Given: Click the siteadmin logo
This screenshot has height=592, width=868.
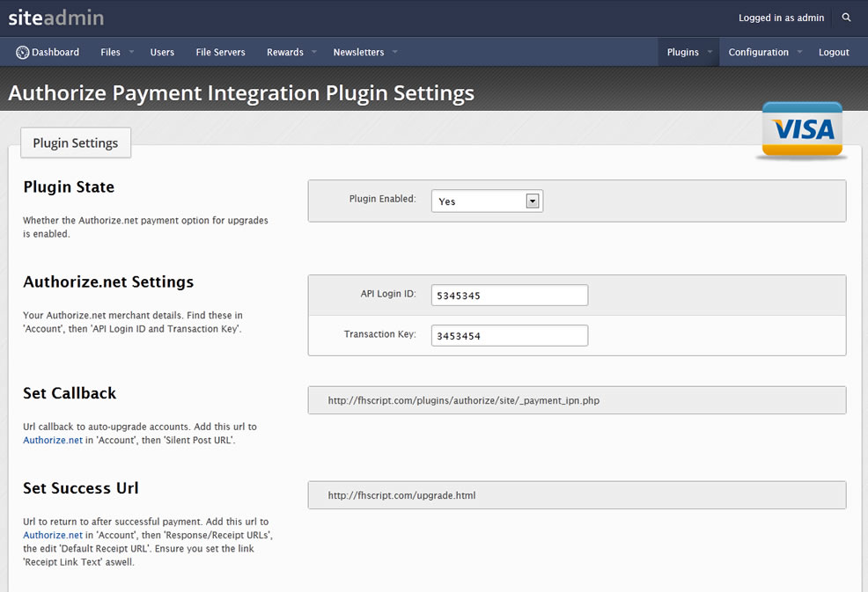Looking at the screenshot, I should (x=56, y=18).
